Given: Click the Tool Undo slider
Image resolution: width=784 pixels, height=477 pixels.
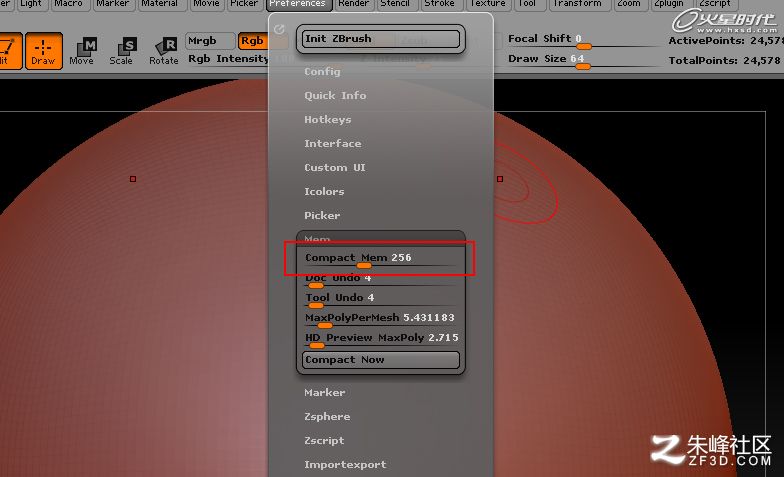Looking at the screenshot, I should [x=380, y=299].
